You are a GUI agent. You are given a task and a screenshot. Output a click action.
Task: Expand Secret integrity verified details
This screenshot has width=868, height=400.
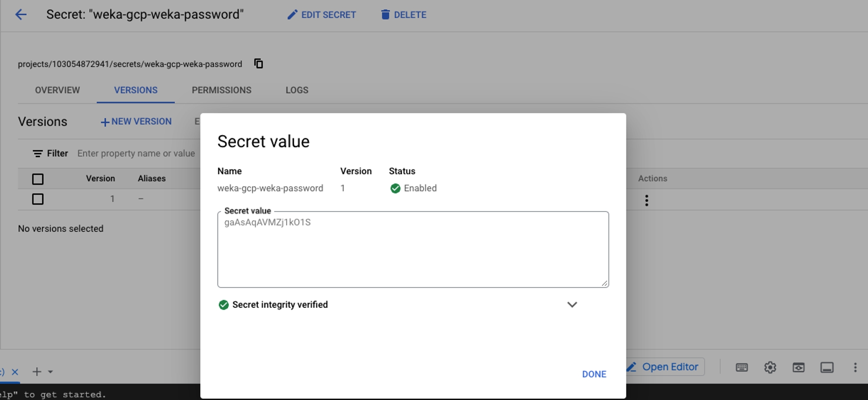click(572, 305)
